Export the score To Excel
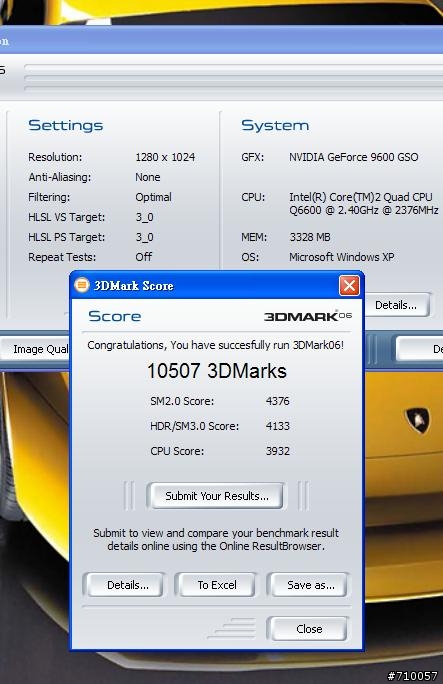Viewport: 443px width, 684px height. click(x=216, y=585)
